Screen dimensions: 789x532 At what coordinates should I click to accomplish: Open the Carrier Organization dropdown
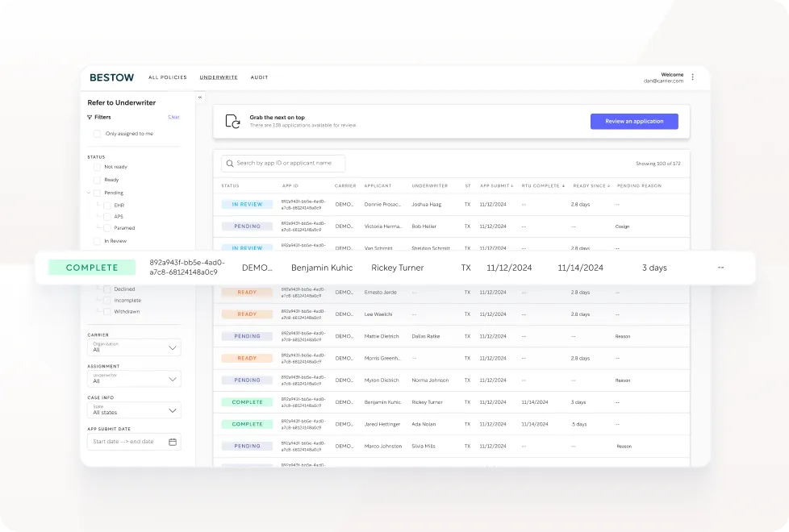[134, 347]
